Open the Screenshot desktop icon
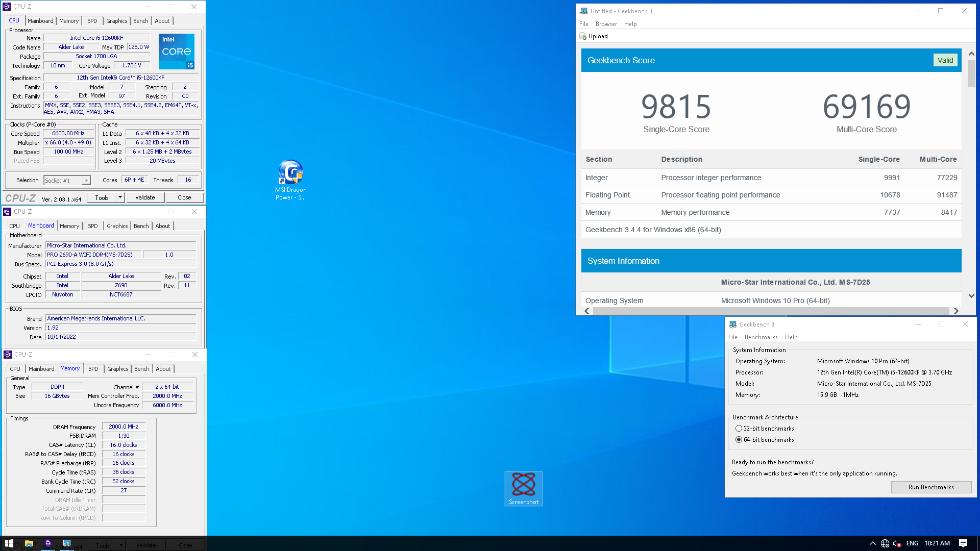Viewport: 980px width, 551px height. 524,489
